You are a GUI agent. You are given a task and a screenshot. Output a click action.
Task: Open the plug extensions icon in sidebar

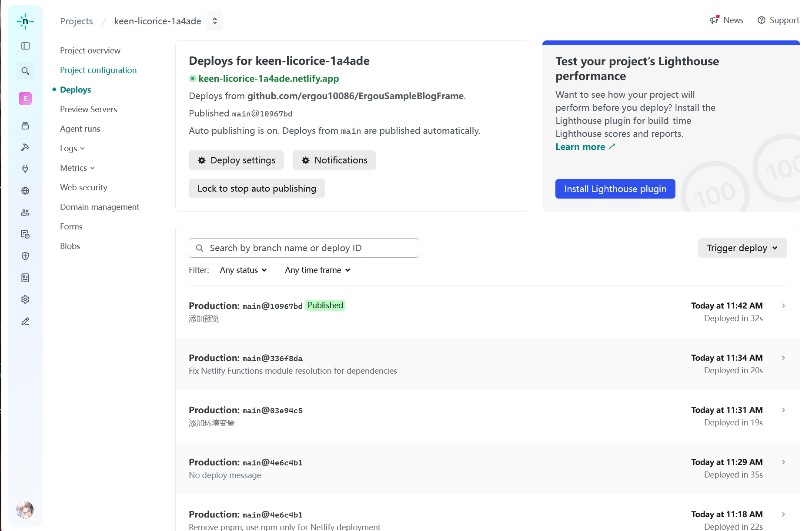click(x=25, y=169)
